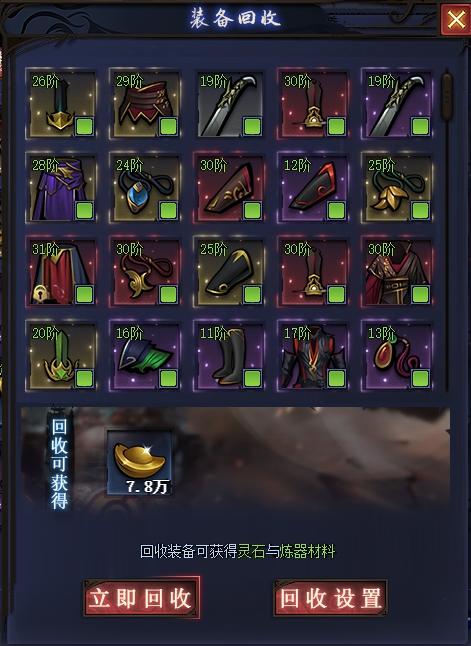The height and width of the screenshot is (646, 471).
Task: Select the 29阶 red belt item
Action: (145, 103)
